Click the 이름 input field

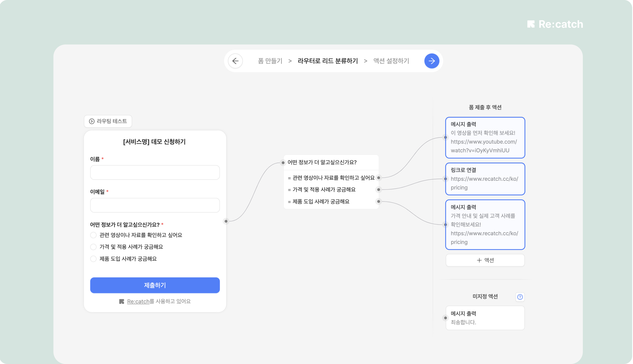tap(155, 173)
